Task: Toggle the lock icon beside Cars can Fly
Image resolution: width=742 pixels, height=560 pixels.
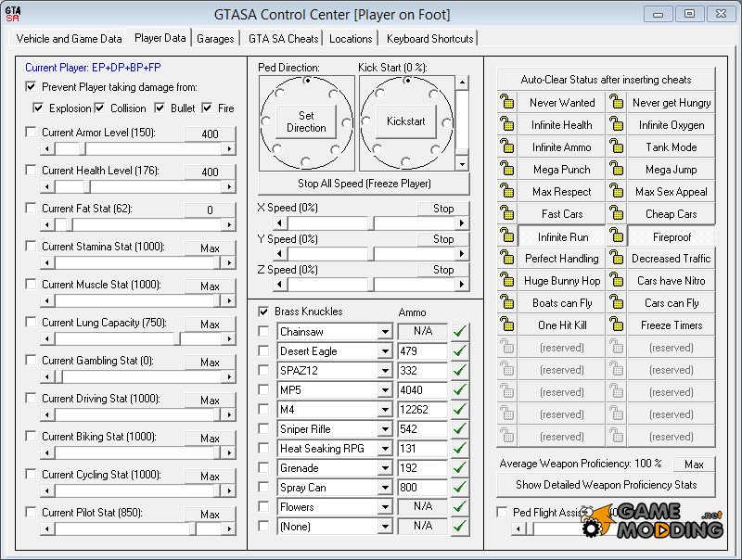Action: point(616,302)
